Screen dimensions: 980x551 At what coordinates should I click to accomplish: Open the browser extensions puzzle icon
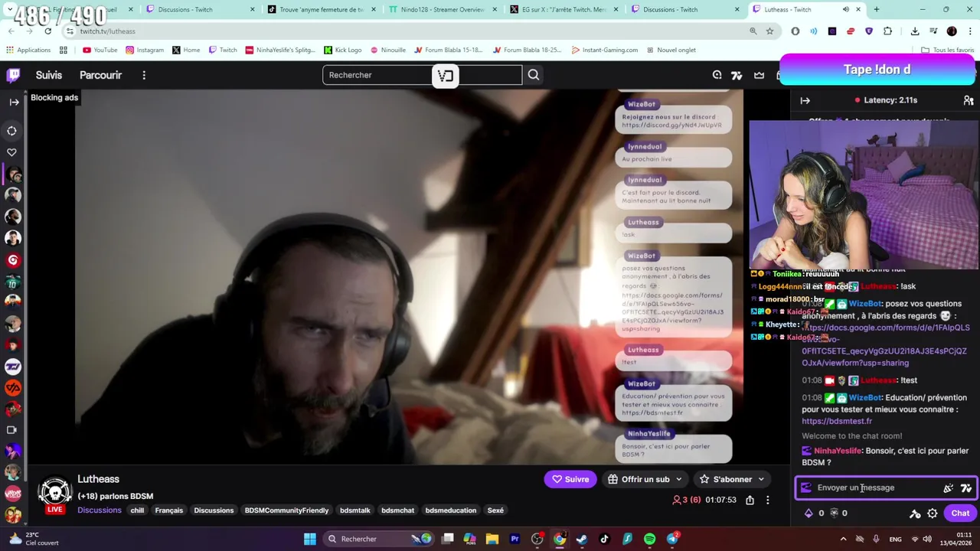pyautogui.click(x=887, y=31)
